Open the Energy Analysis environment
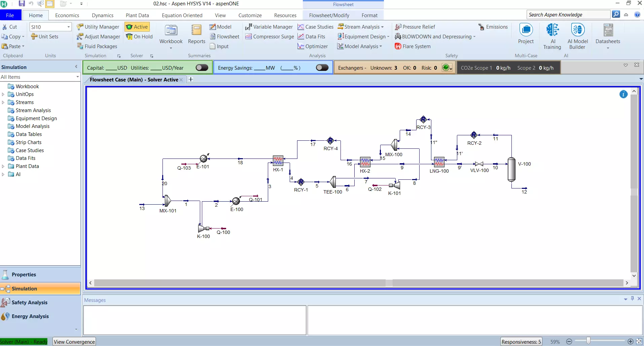This screenshot has width=644, height=346. 40,316
